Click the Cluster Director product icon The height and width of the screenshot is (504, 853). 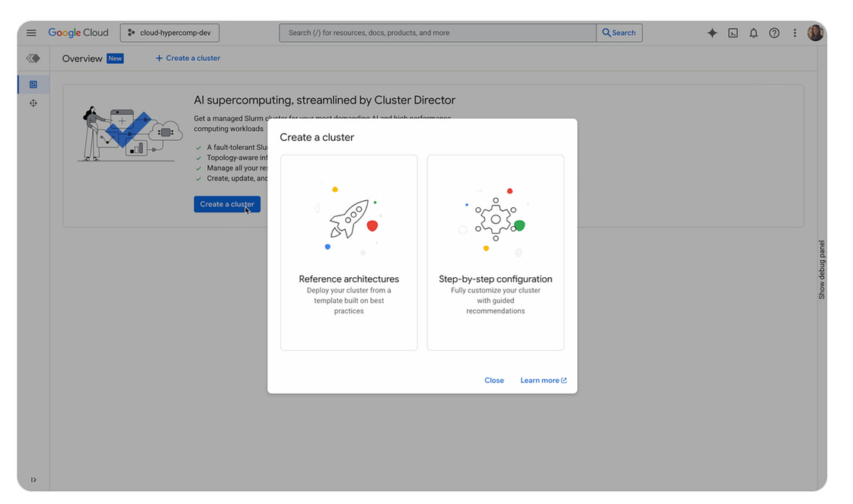pyautogui.click(x=34, y=58)
